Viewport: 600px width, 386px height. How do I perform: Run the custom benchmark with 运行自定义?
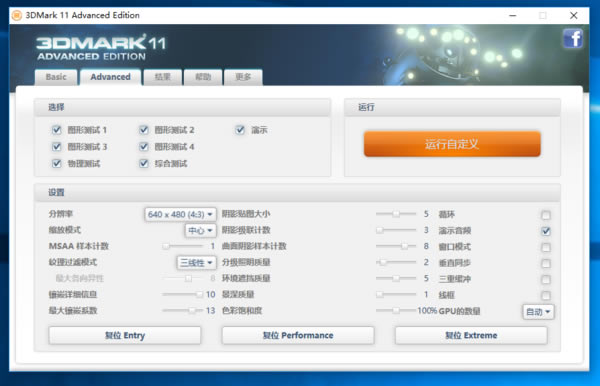tap(452, 144)
